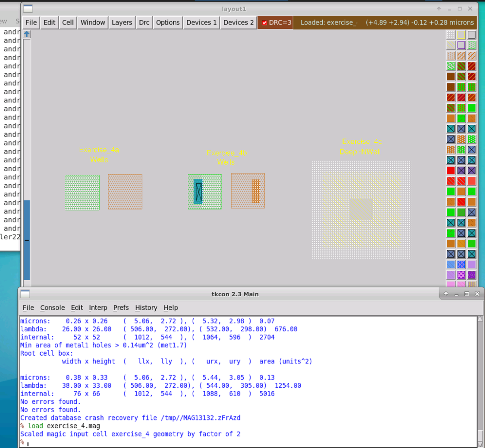The height and width of the screenshot is (448, 485).
Task: Choose the magenta triangle-pattern layer icon
Action: pos(461,275)
